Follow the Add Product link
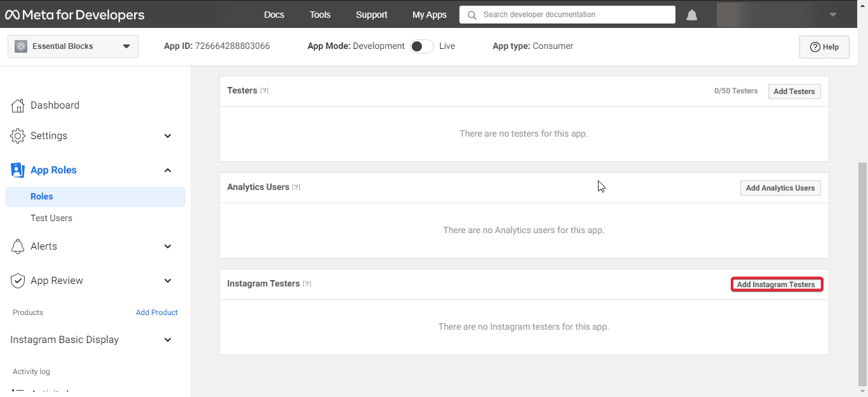Viewport: 868px width, 397px height. 157,313
